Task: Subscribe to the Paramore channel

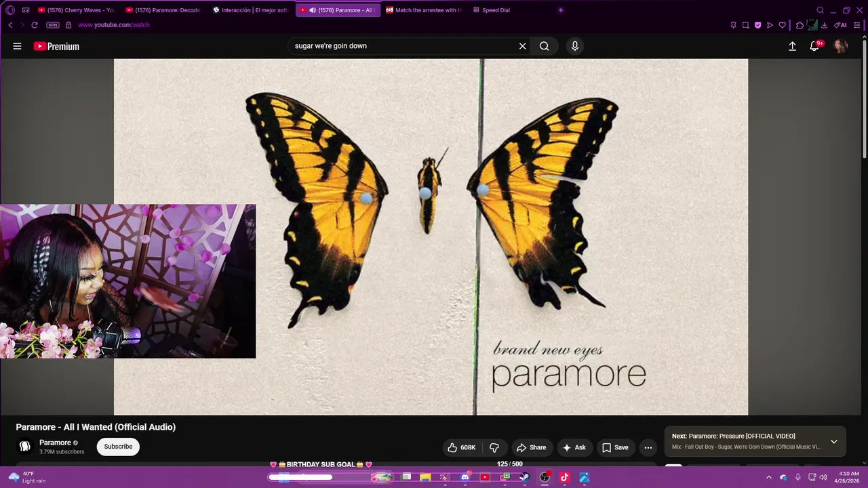Action: (118, 447)
